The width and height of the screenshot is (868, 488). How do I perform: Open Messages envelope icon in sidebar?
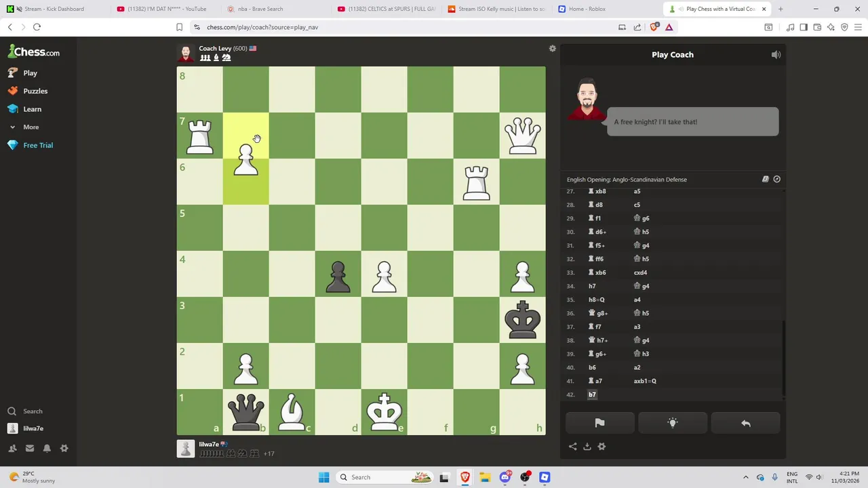tap(30, 448)
